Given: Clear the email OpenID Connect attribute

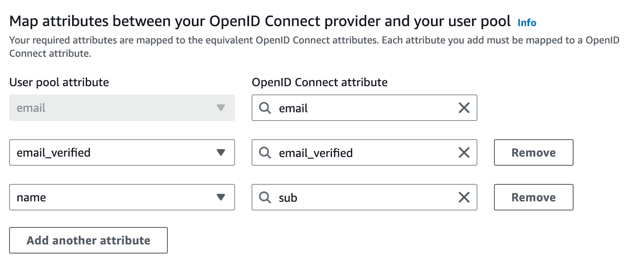Looking at the screenshot, I should click(x=464, y=108).
